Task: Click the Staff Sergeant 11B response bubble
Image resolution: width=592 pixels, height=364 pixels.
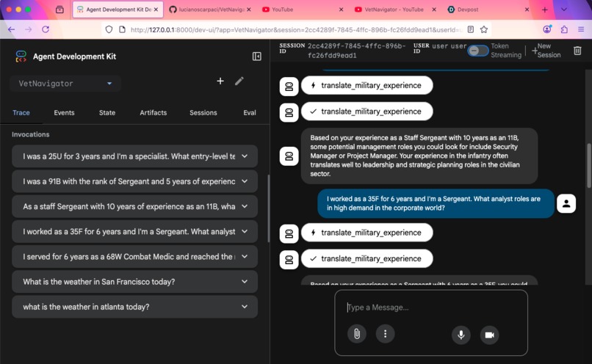Action: pyautogui.click(x=419, y=156)
